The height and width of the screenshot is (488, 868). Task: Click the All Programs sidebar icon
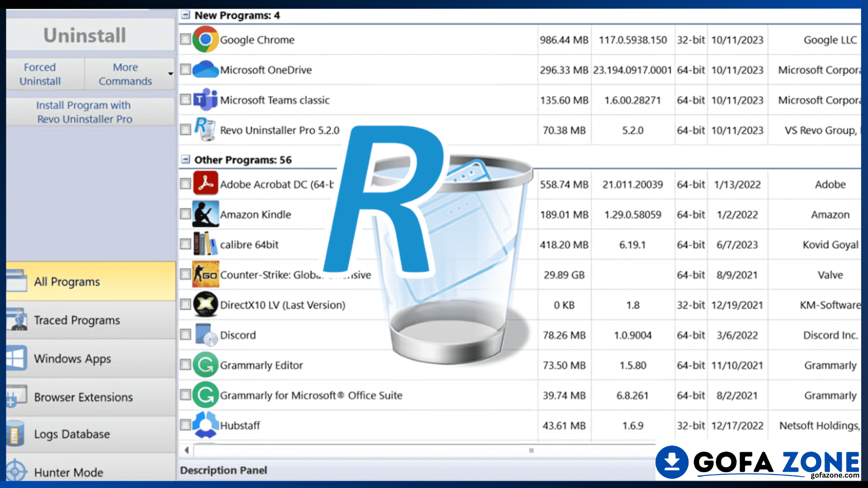(17, 281)
